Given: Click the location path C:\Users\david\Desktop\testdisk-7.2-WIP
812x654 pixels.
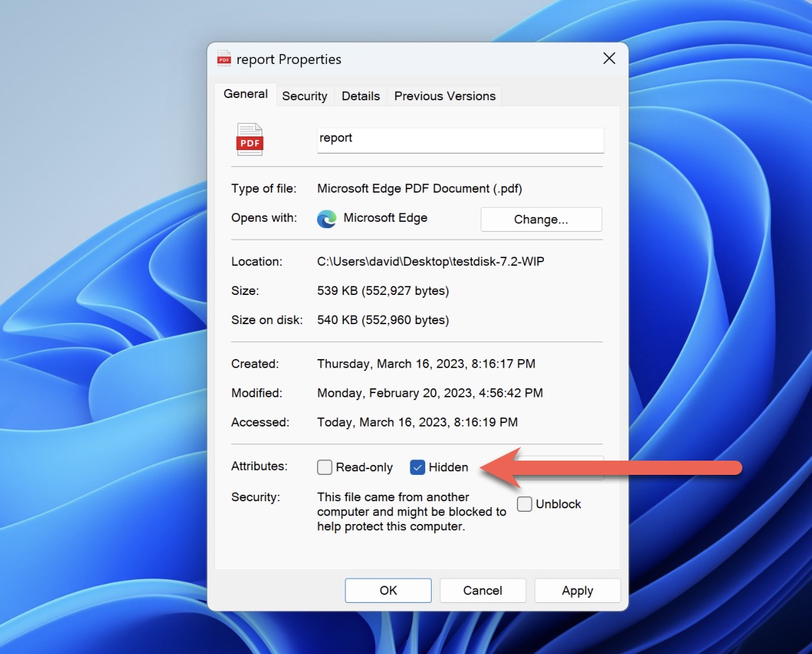Looking at the screenshot, I should [x=430, y=262].
